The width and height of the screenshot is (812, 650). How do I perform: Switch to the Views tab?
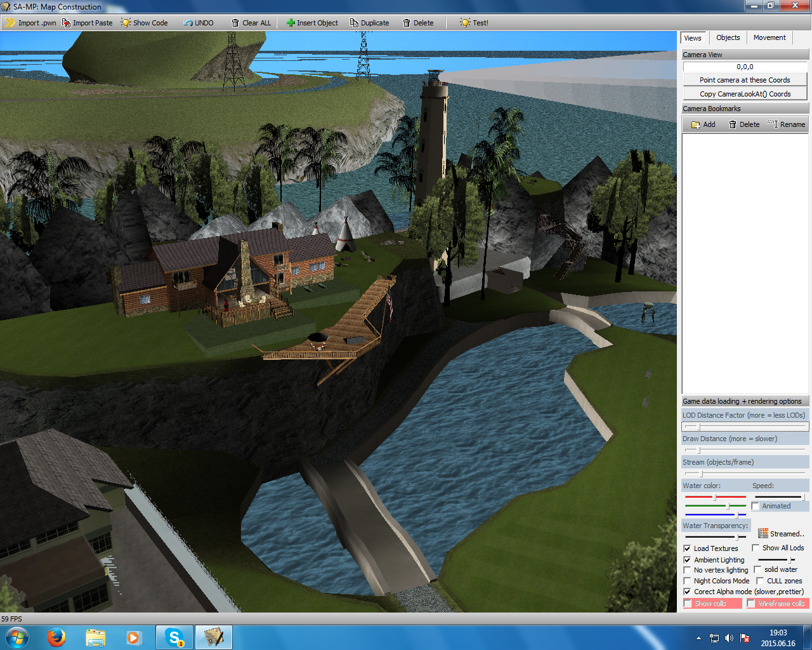(693, 38)
